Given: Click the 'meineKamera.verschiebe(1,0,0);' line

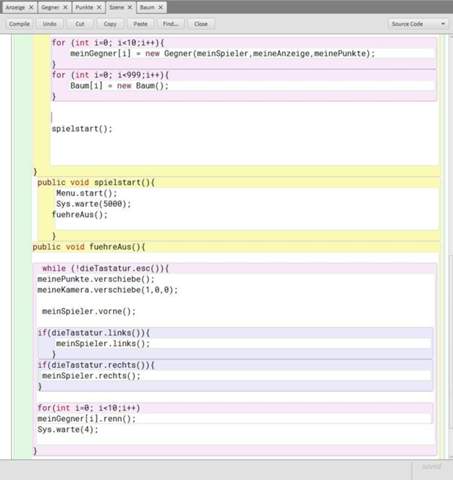Looking at the screenshot, I should click(x=108, y=290).
